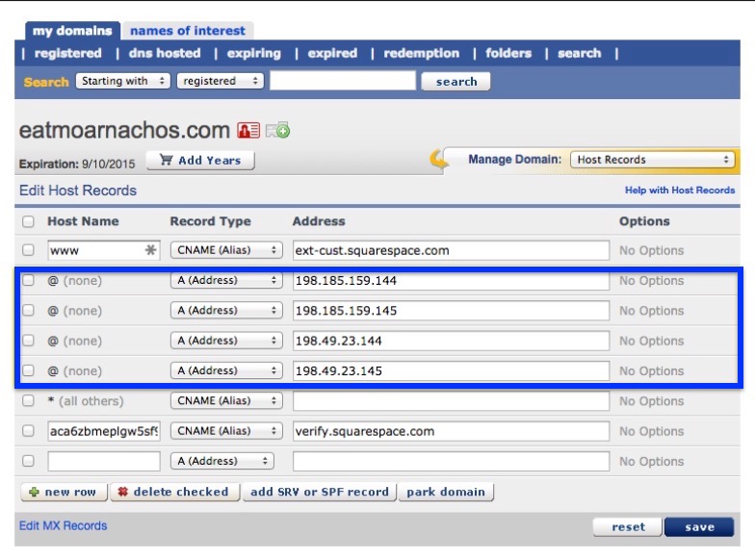This screenshot has height=560, width=755.
Task: Click the save button
Action: (x=699, y=527)
